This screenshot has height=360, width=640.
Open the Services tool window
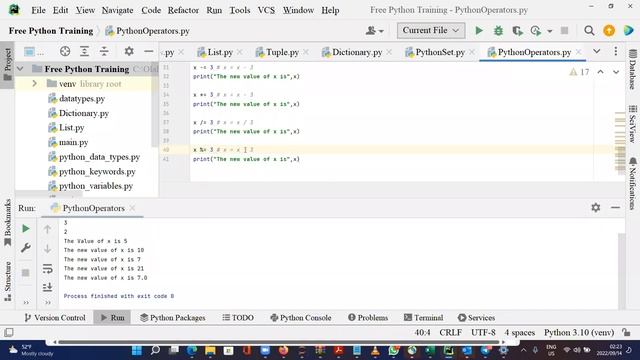476,318
